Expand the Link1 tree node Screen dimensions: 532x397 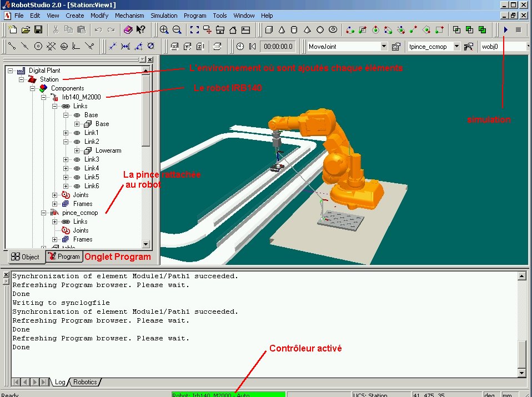[66, 133]
